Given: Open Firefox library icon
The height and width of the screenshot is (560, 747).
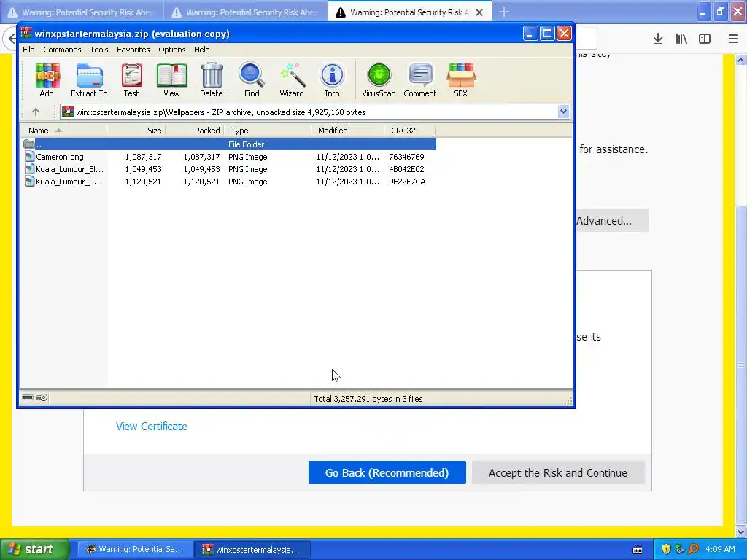Looking at the screenshot, I should click(x=681, y=39).
